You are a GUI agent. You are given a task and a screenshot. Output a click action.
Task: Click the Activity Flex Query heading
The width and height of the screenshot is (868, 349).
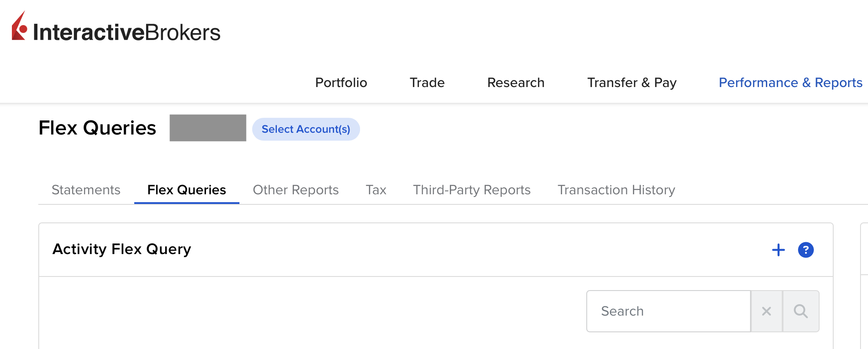(122, 249)
